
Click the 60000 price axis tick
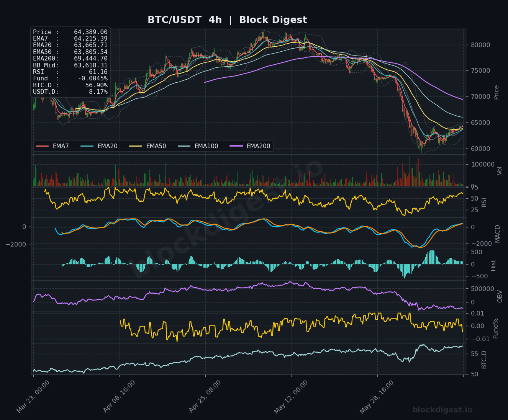pos(480,149)
